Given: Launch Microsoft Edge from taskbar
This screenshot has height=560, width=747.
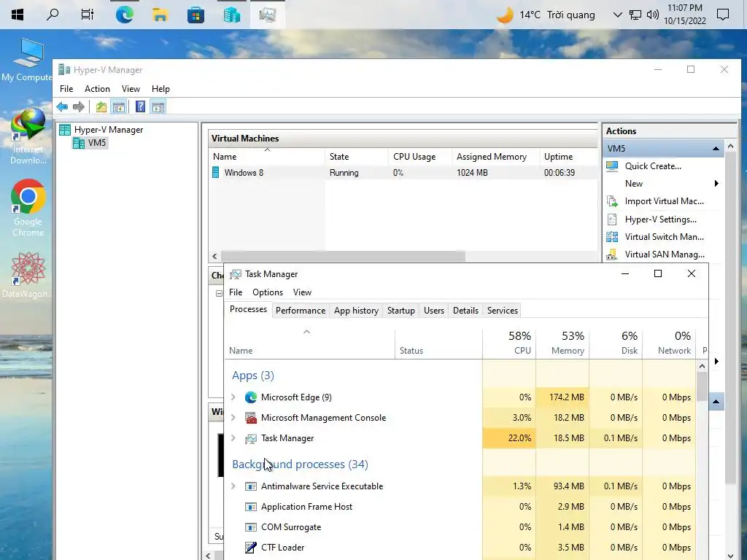Looking at the screenshot, I should pos(124,15).
